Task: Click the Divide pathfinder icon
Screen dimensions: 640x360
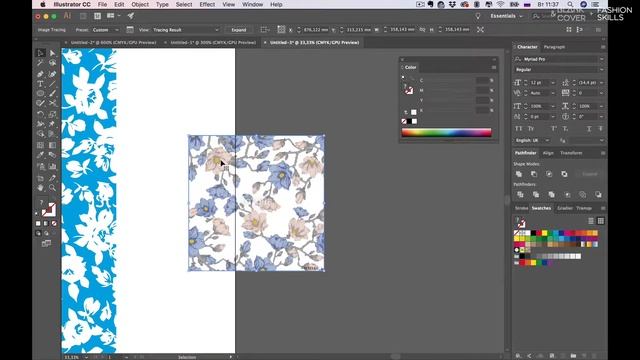Action: 520,195
